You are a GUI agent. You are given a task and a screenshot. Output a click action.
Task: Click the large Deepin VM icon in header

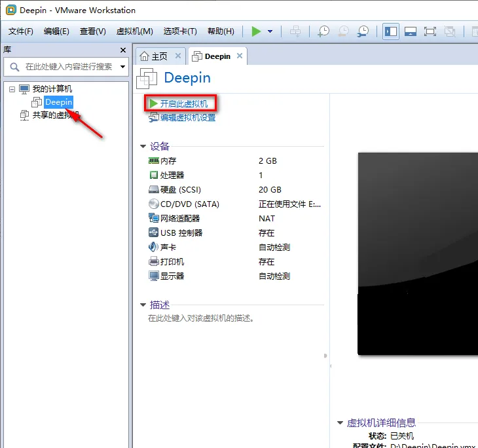pos(147,79)
